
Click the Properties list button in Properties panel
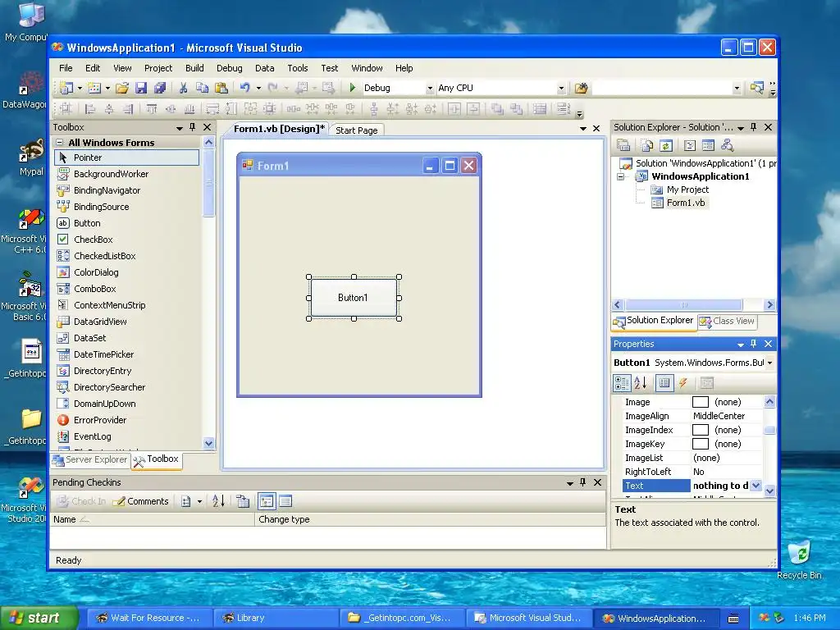point(664,382)
